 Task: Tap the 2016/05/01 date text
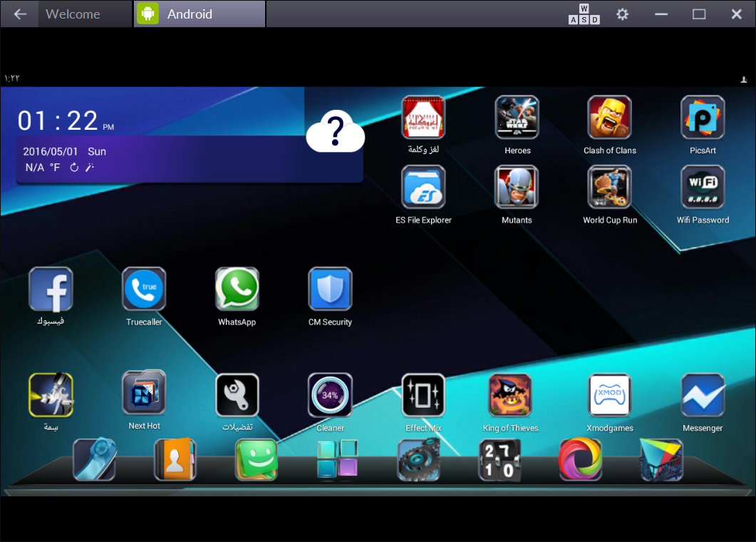pos(50,152)
